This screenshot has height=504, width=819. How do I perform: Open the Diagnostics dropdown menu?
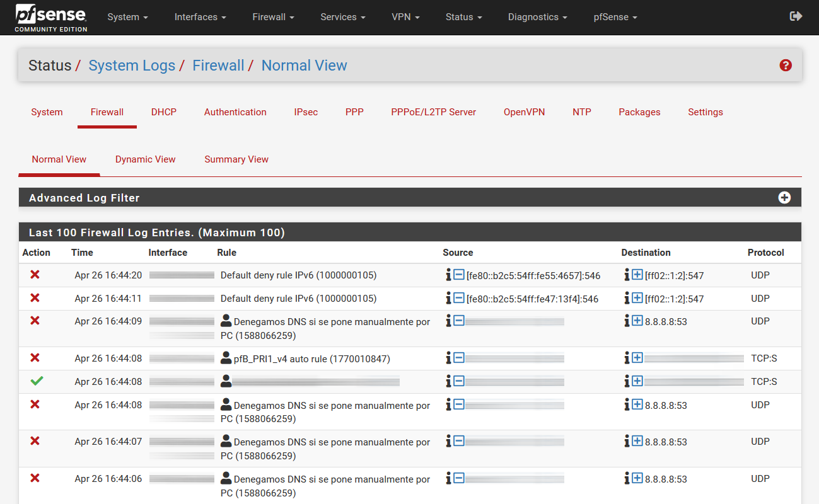(537, 17)
